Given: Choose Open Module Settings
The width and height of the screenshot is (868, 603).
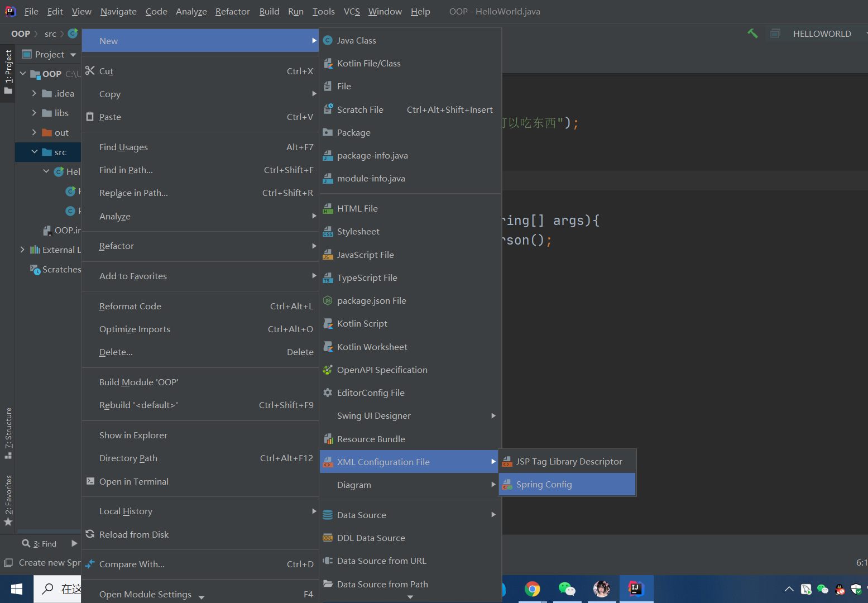Looking at the screenshot, I should [x=200, y=595].
